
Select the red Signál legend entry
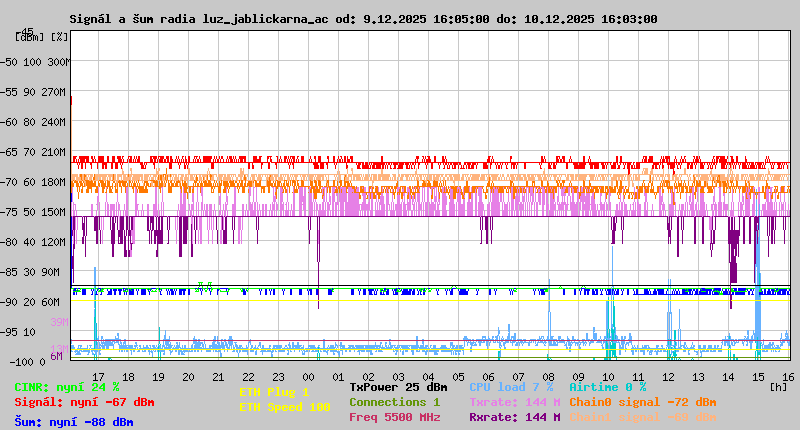pos(84,402)
